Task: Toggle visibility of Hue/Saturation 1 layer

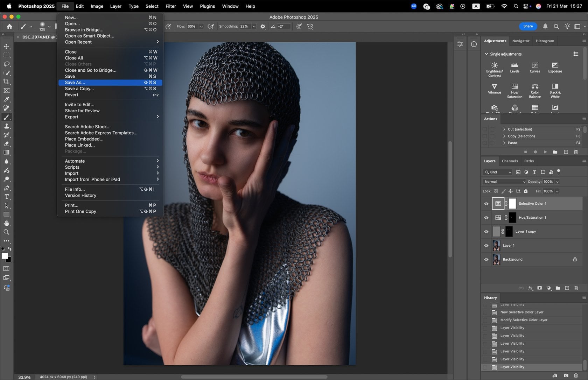Action: point(486,217)
